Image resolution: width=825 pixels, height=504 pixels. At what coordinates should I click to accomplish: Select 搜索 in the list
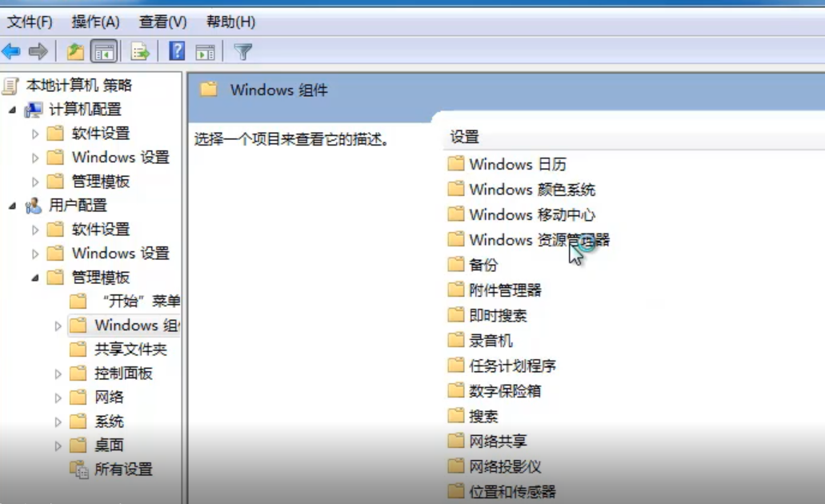point(483,416)
